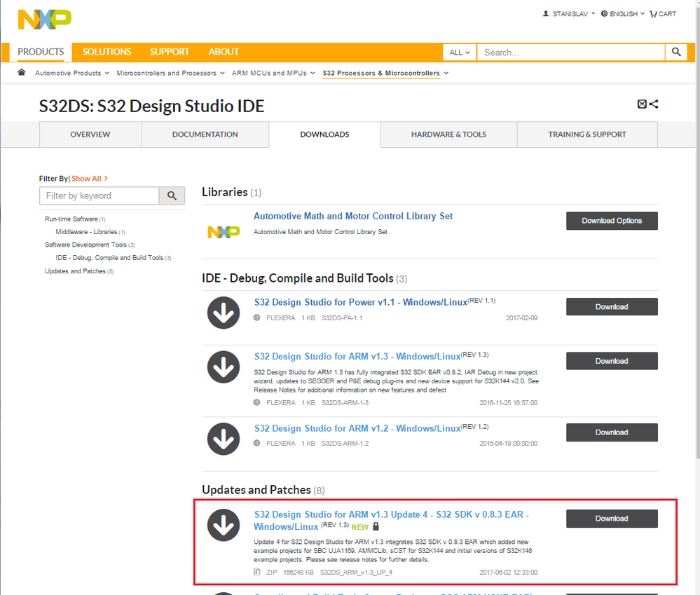The height and width of the screenshot is (595, 700).
Task: Click the download arrow icon for ARM v1.3 Update 4
Action: [224, 524]
